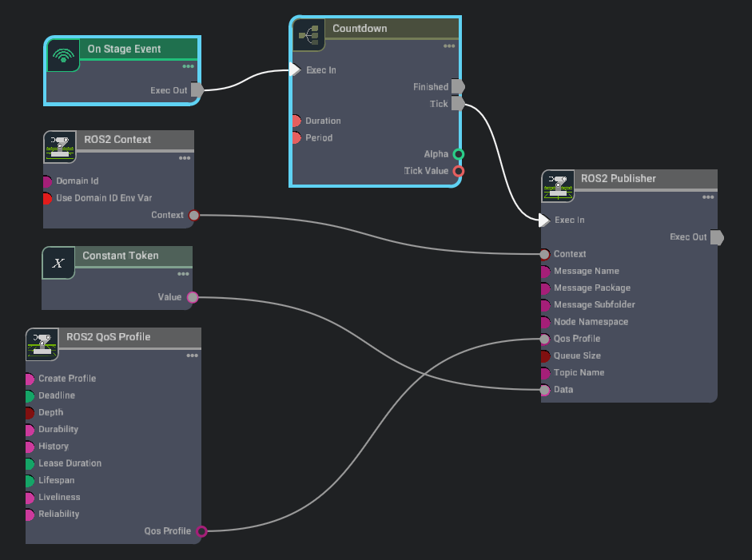Viewport: 752px width, 560px height.
Task: Click the ROS2 Publisher robot icon
Action: (557, 185)
